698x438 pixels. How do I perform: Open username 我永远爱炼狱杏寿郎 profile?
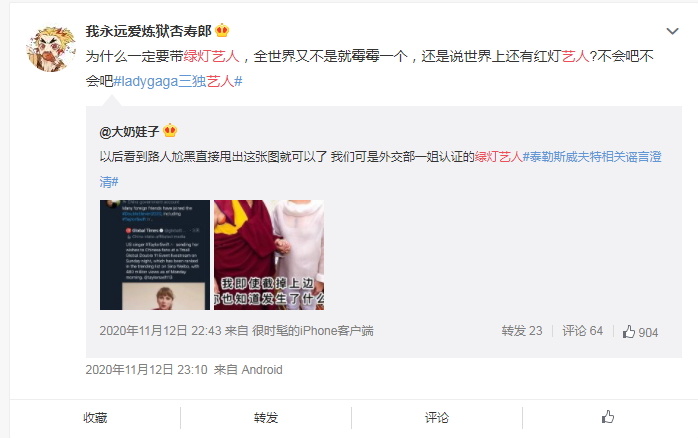click(148, 31)
